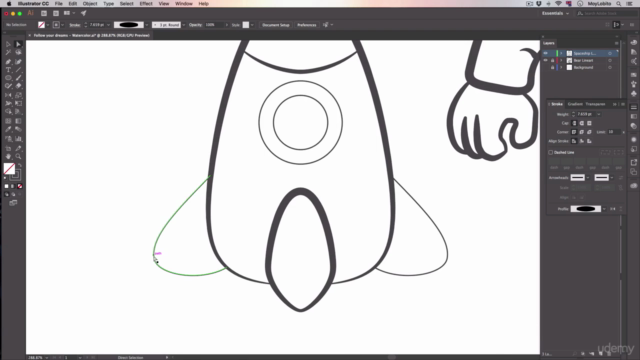Click the fill color swatch in toolbox

pos(9,168)
